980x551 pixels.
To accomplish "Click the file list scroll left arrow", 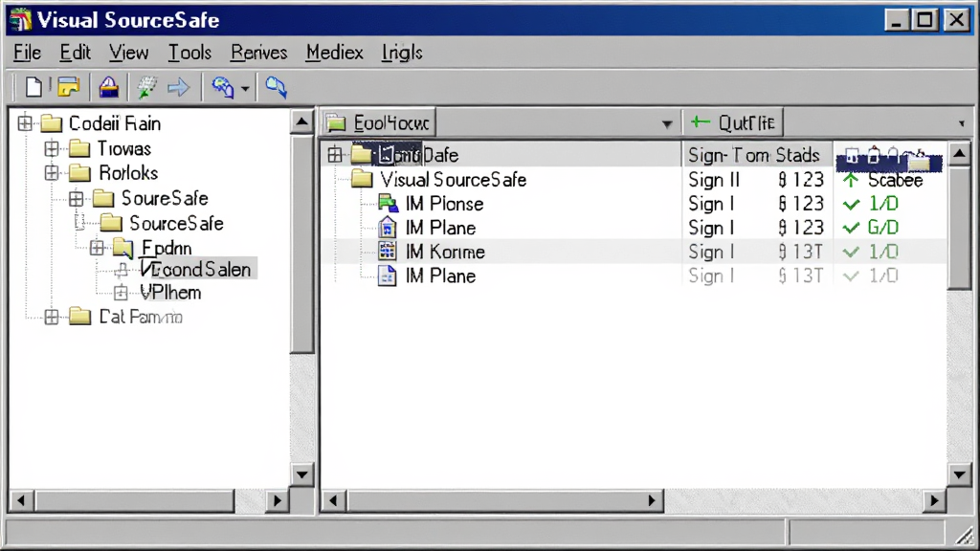I will pos(333,499).
